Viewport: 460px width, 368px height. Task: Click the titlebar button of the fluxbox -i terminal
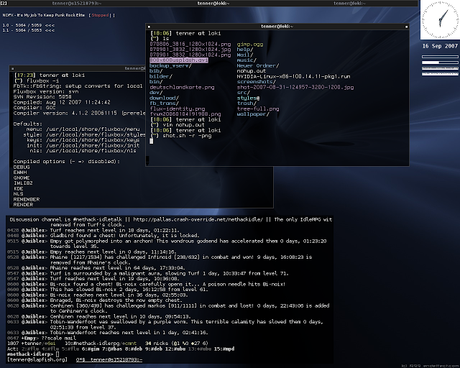click(13, 69)
